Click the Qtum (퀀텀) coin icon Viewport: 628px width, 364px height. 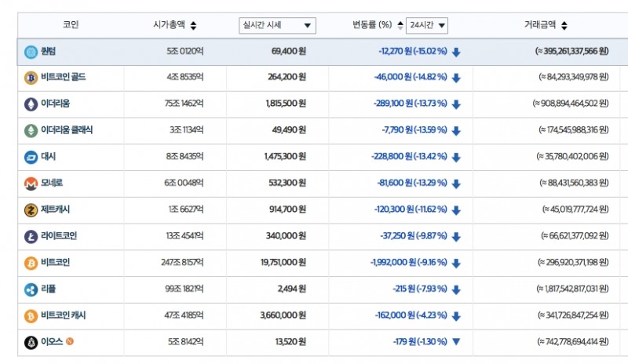pos(31,52)
